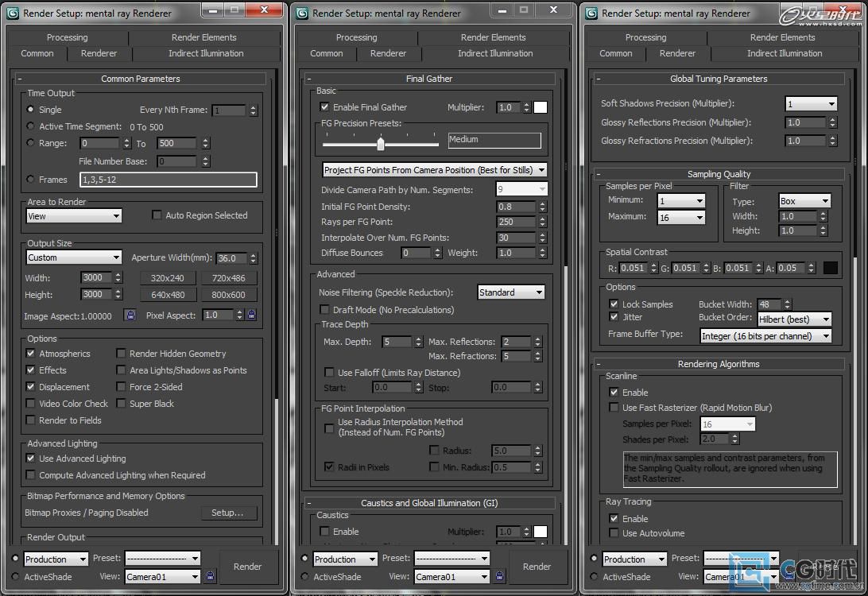Open Production render mode dropdown, left window
The width and height of the screenshot is (868, 596).
pos(56,559)
